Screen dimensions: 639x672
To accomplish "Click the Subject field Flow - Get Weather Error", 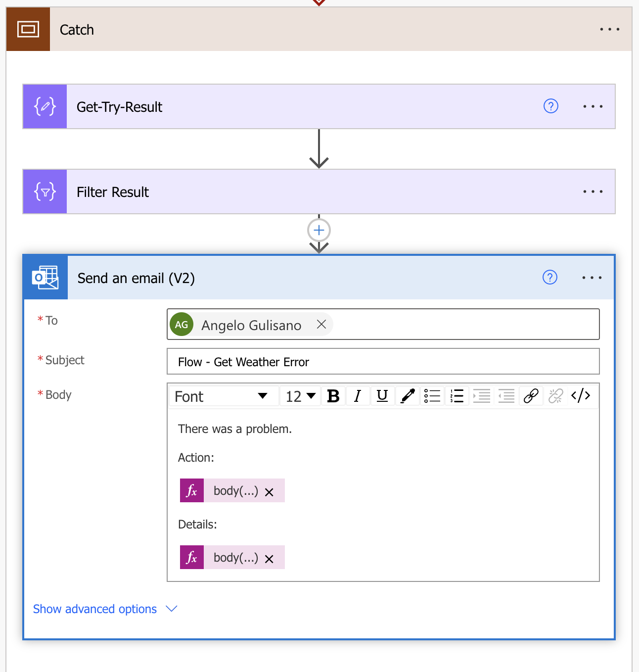I will (x=383, y=362).
